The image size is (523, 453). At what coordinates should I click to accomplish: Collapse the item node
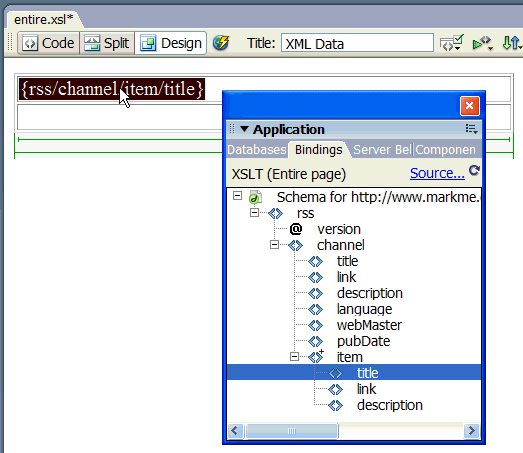click(294, 357)
